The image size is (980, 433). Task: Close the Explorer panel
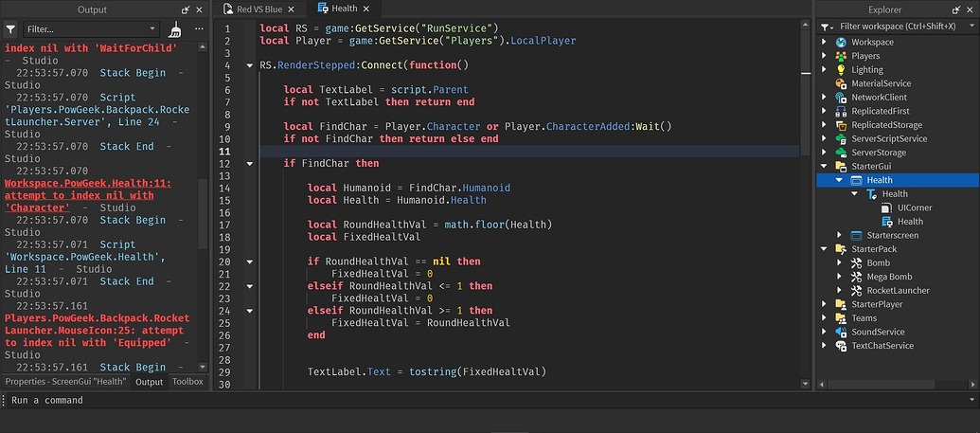pyautogui.click(x=970, y=10)
